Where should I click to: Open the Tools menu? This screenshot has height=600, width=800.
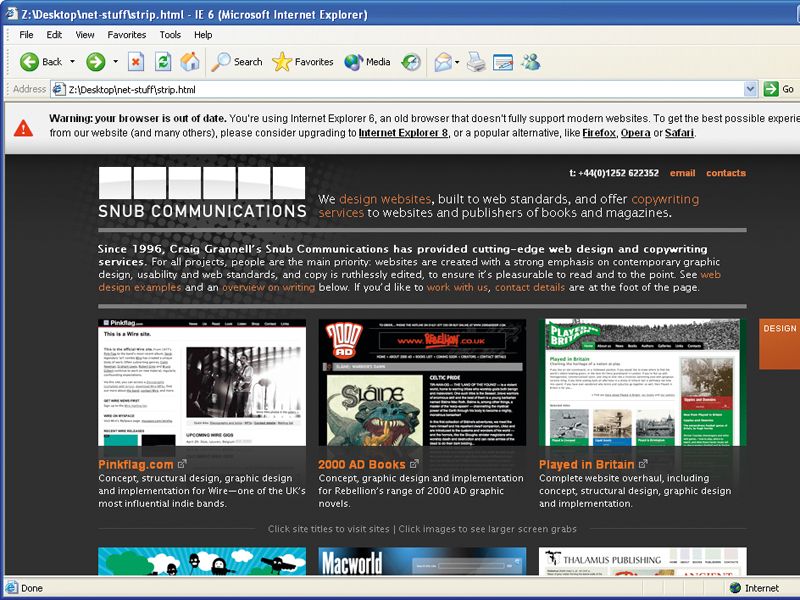click(170, 35)
